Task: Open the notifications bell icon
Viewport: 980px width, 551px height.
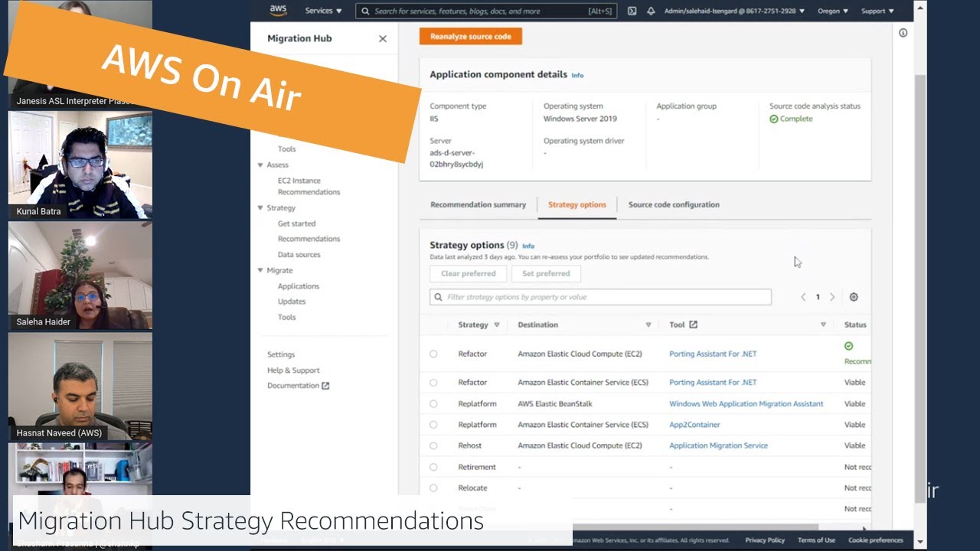Action: tap(651, 11)
